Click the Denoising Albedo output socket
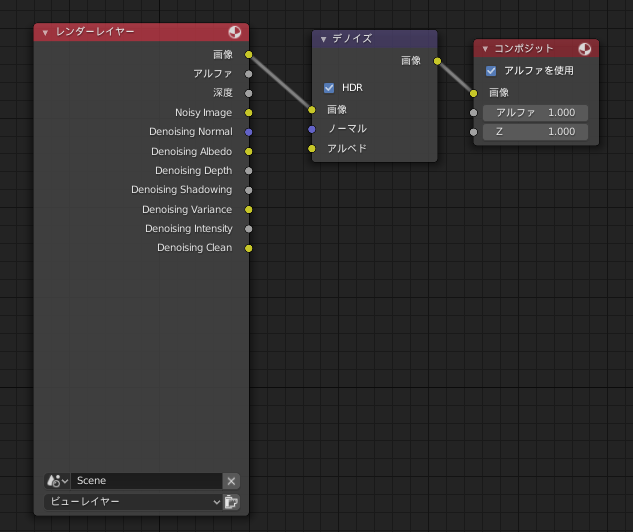 pos(249,151)
